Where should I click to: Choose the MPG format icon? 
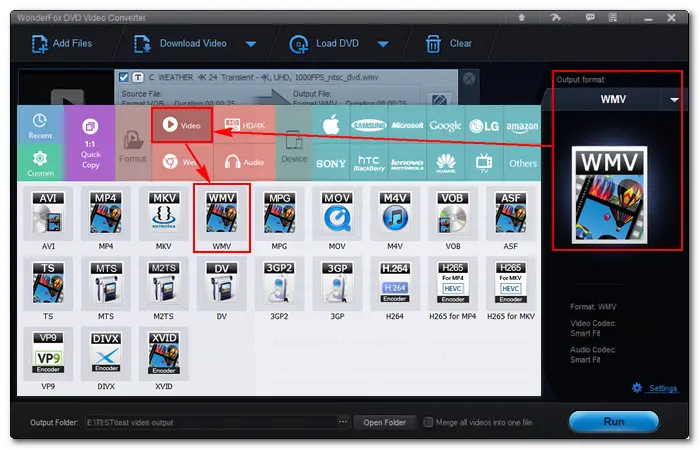pos(279,213)
